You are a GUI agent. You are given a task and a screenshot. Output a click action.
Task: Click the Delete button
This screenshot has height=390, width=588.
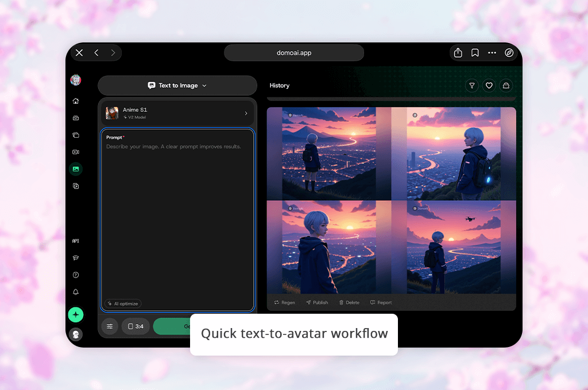[349, 302]
